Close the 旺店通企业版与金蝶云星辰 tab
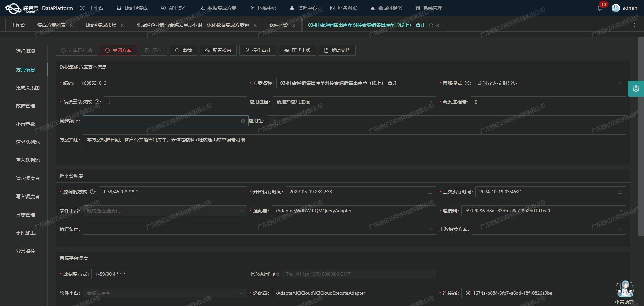644x306 pixels. coord(255,25)
